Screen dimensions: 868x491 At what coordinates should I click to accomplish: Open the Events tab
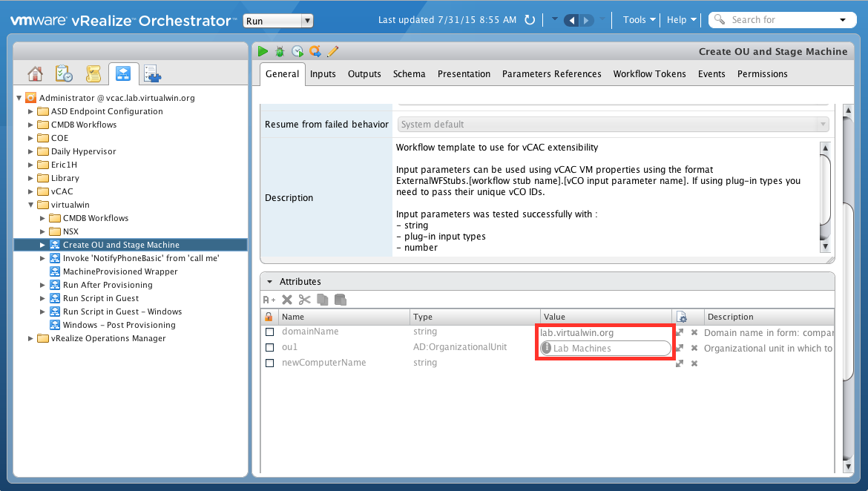click(x=711, y=74)
